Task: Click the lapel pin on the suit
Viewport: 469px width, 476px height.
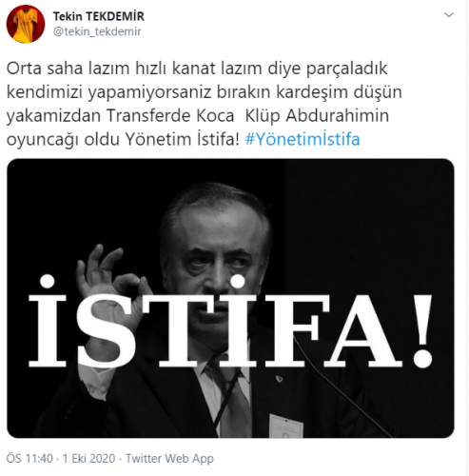Action: coord(279,378)
